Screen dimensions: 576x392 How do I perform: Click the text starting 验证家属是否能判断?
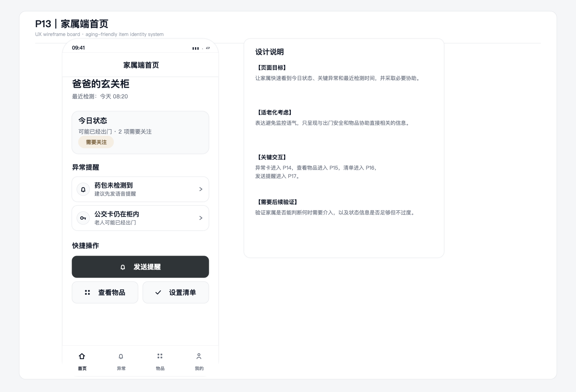coord(336,212)
